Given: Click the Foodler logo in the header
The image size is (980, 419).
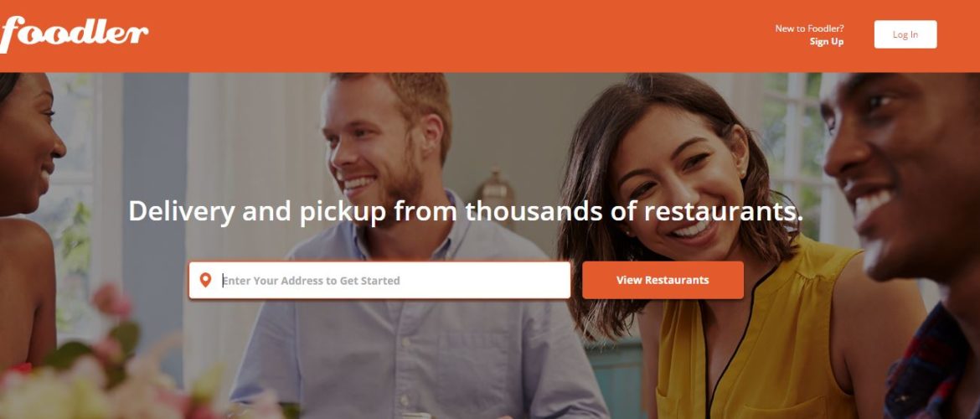Looking at the screenshot, I should (x=73, y=34).
